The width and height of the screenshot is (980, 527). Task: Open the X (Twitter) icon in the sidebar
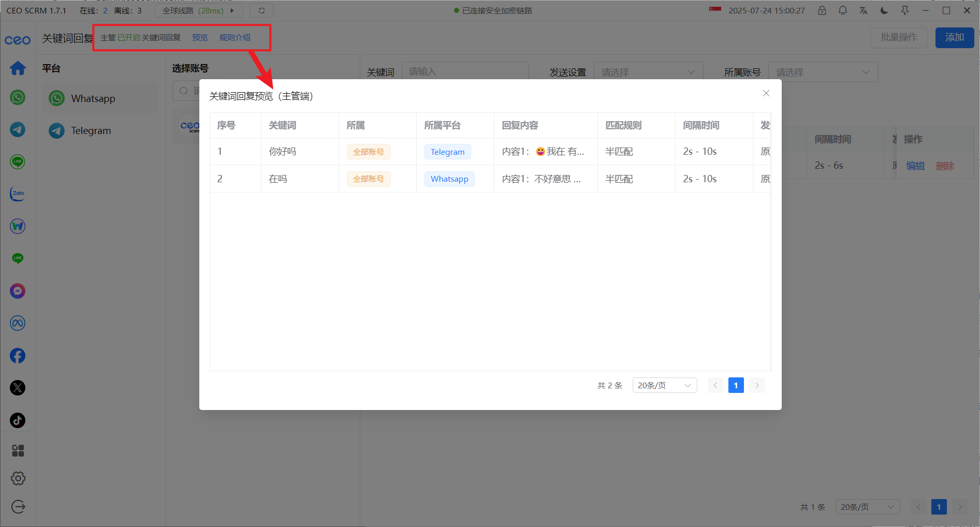[x=18, y=388]
